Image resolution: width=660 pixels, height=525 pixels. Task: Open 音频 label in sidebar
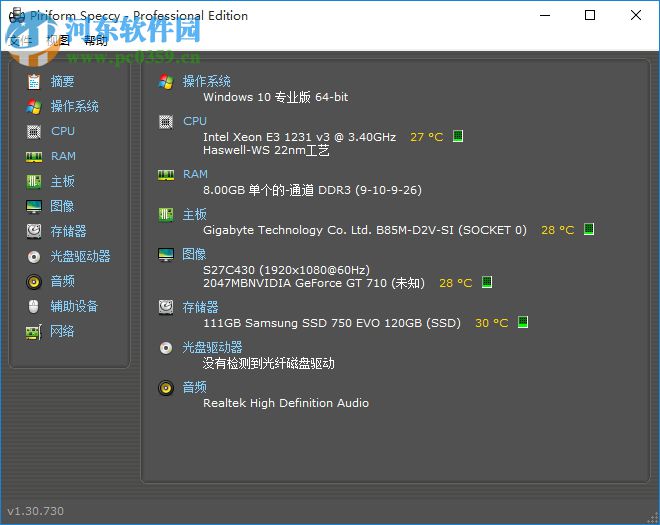62,281
